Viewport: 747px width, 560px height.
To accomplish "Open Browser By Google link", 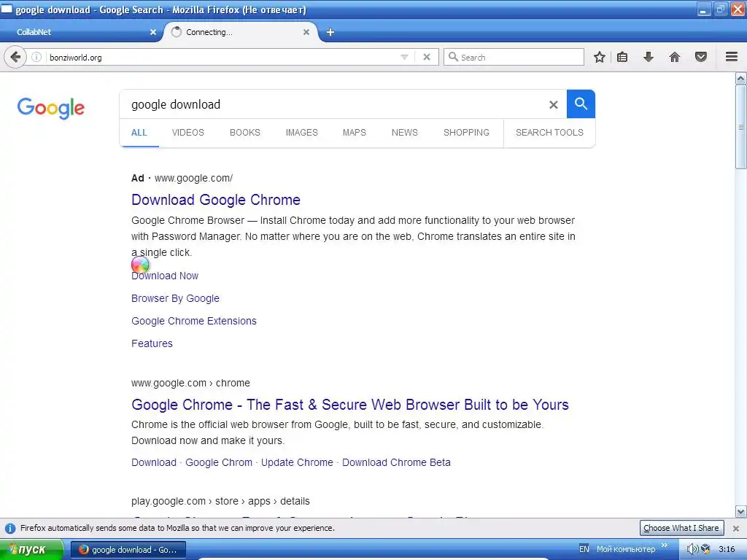I will (175, 298).
